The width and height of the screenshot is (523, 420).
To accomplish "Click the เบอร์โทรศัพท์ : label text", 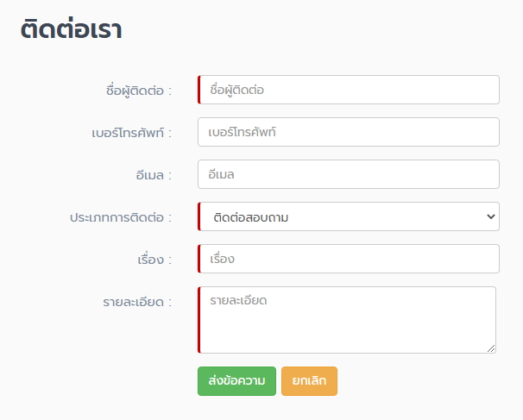I will tap(132, 133).
